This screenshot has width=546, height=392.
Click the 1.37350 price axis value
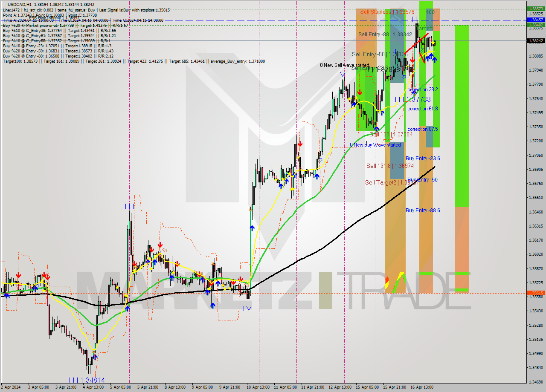point(535,127)
